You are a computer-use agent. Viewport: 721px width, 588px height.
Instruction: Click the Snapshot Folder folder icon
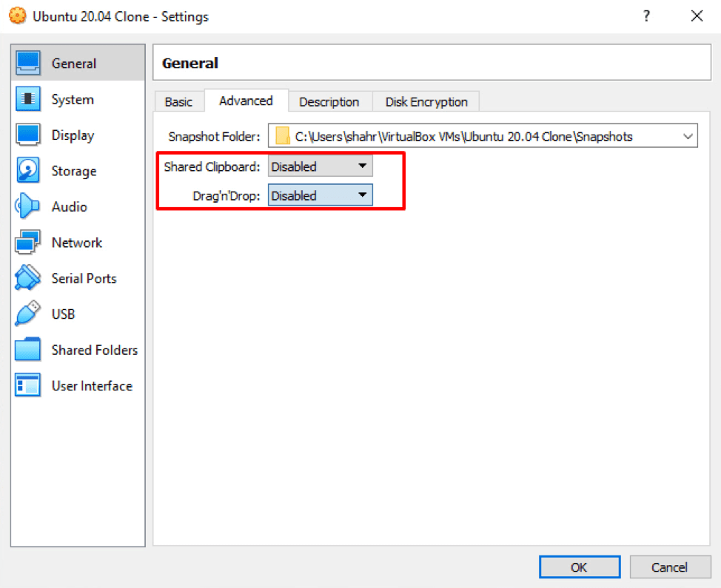click(x=282, y=136)
